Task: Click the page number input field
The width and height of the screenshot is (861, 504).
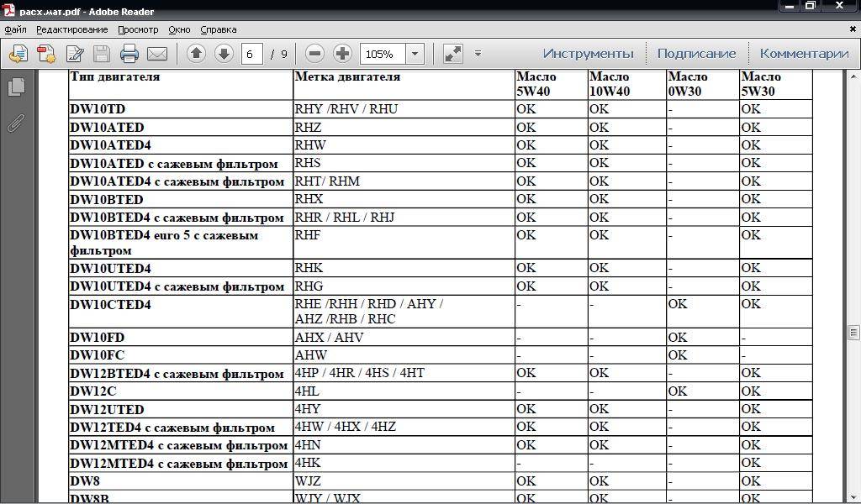Action: tap(251, 54)
